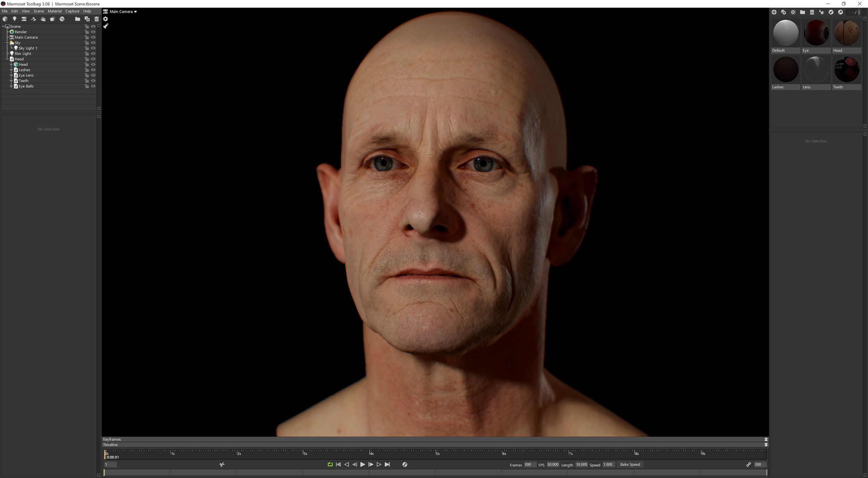Duplicate a material using the duplicate icon
This screenshot has width=868, height=478.
coord(784,12)
